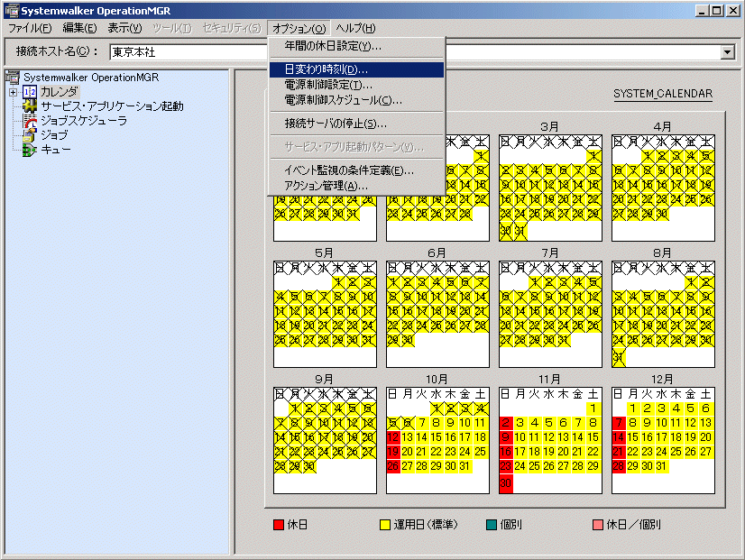Screen dimensions: 745x560
Task: Expand the カレンダ tree node
Action: point(14,92)
